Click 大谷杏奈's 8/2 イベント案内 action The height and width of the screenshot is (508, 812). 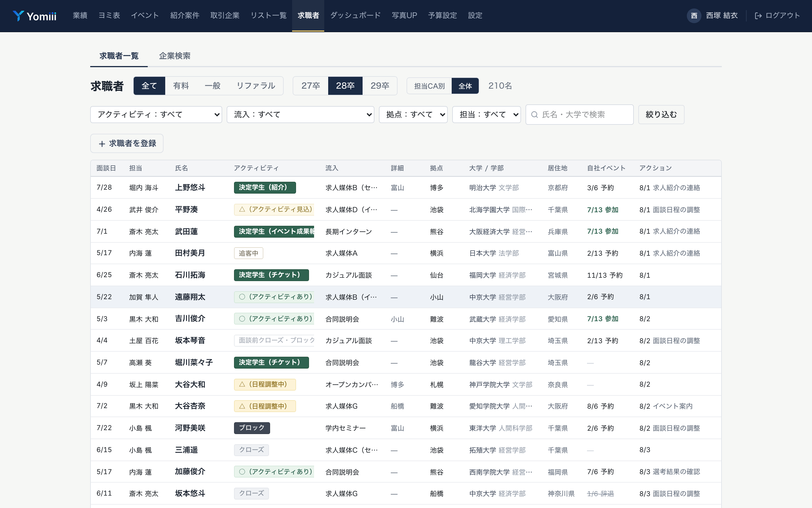tap(666, 406)
